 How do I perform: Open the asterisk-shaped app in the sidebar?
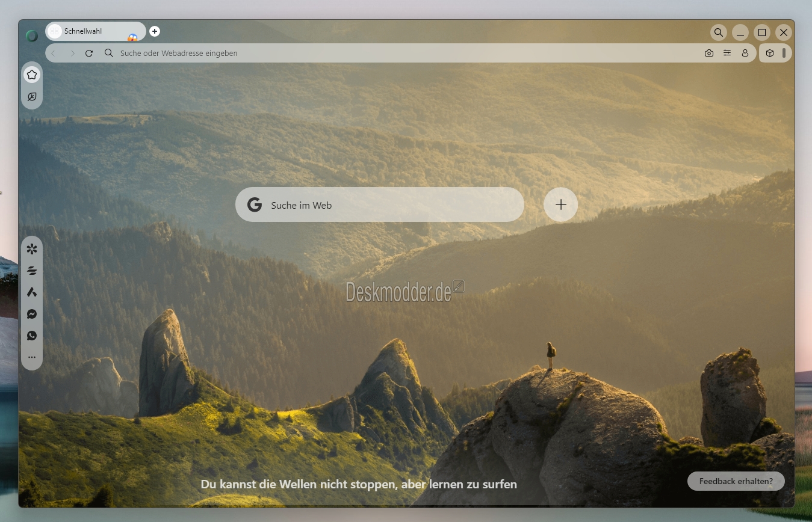(32, 249)
